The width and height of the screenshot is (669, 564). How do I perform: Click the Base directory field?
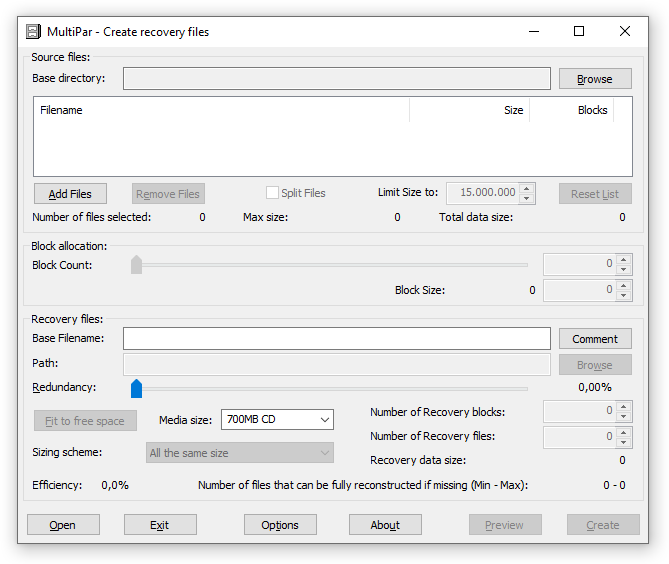(x=337, y=78)
